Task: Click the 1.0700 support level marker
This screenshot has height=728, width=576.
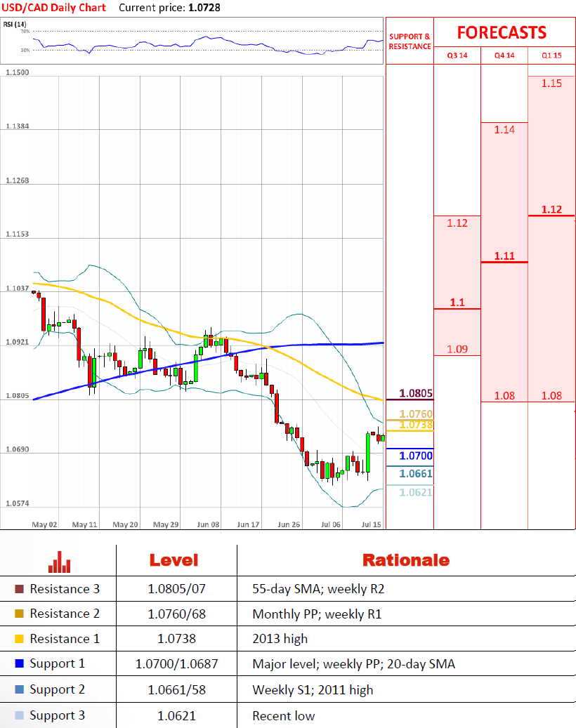Action: coord(416,456)
